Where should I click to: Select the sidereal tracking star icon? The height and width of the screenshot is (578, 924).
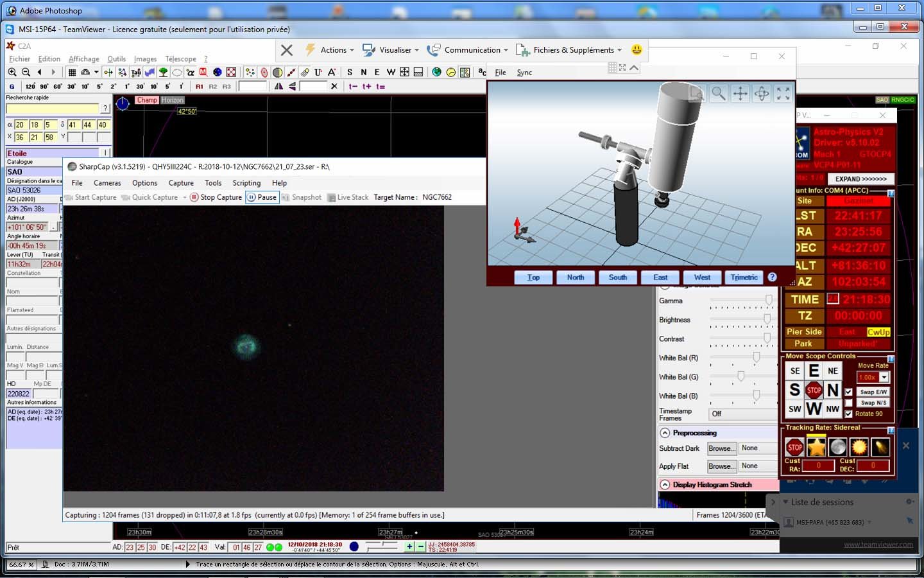[816, 447]
